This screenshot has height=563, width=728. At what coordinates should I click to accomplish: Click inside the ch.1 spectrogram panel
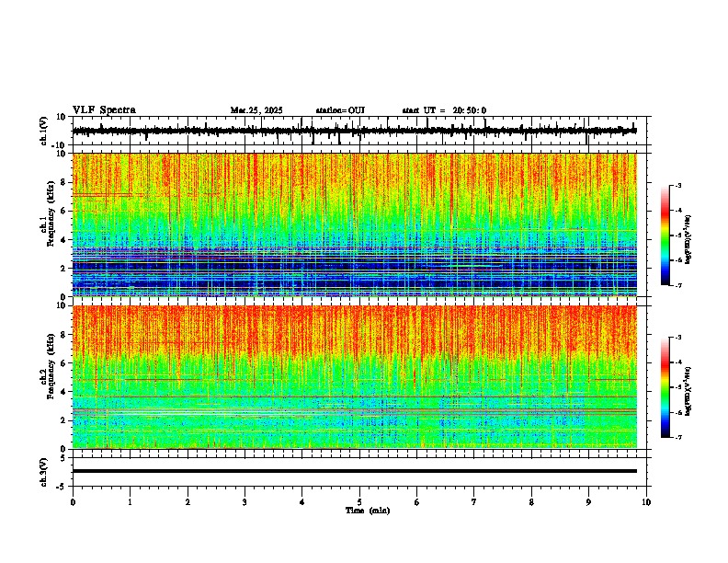[354, 224]
